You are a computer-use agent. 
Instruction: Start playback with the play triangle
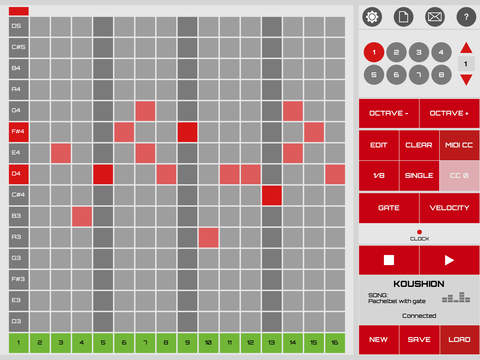(x=449, y=260)
